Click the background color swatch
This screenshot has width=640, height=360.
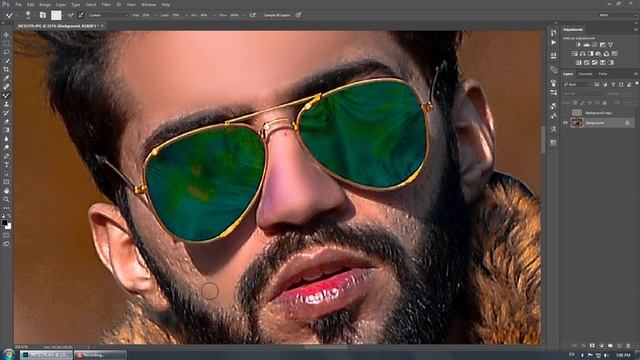point(8,226)
